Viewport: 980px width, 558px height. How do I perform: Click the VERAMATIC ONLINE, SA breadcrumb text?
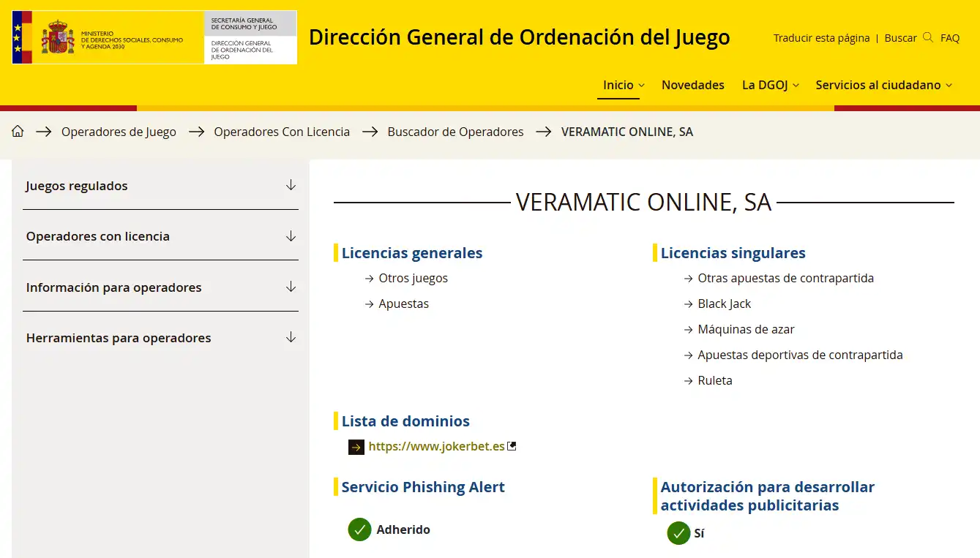click(626, 132)
